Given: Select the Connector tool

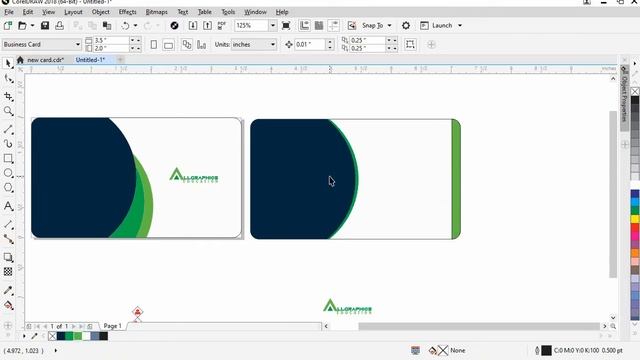Looking at the screenshot, I should (8, 239).
